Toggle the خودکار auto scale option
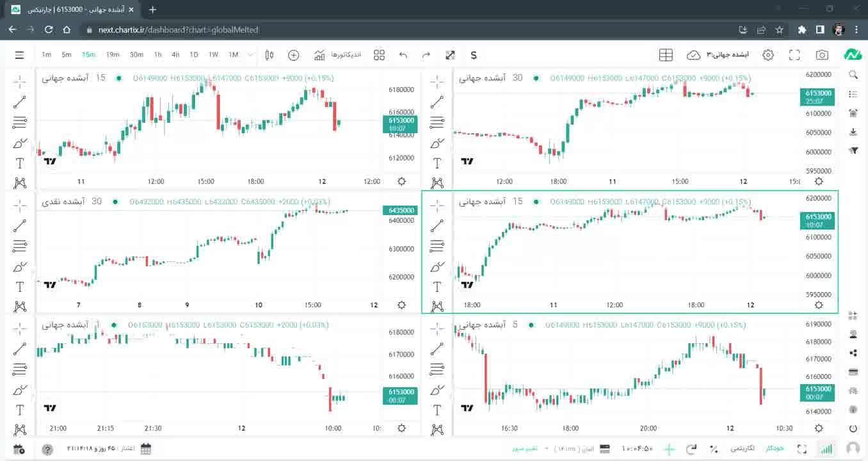Screen dimensions: 868x461 coord(775,449)
